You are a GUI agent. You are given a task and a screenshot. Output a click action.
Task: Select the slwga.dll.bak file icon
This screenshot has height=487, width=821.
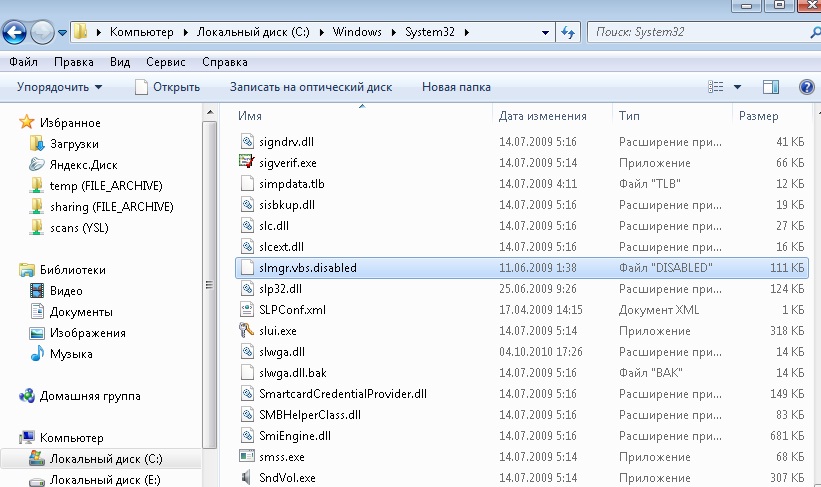[247, 372]
